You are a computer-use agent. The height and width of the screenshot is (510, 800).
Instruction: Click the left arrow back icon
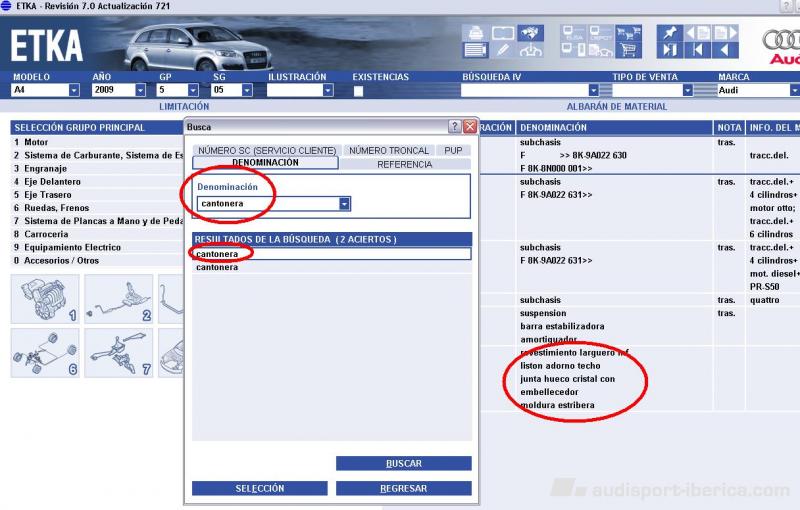tap(726, 50)
